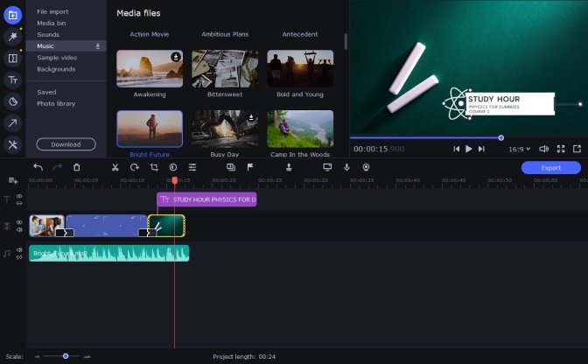Open the More tools wrench icon
Image resolution: width=588 pixels, height=364 pixels.
pos(13,144)
